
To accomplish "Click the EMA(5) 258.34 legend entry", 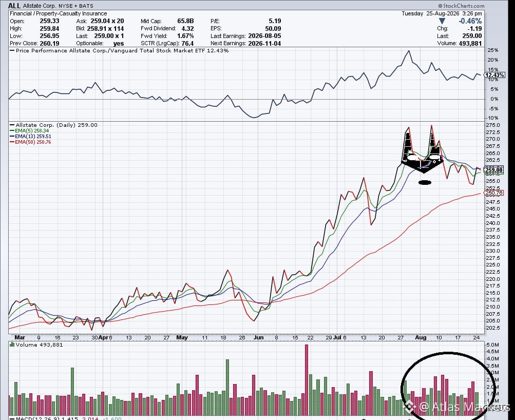I will (x=29, y=131).
